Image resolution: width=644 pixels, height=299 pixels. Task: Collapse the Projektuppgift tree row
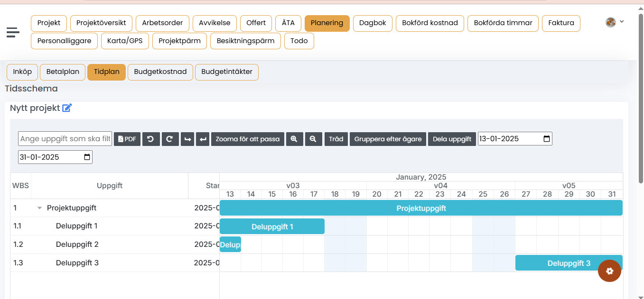coord(40,208)
